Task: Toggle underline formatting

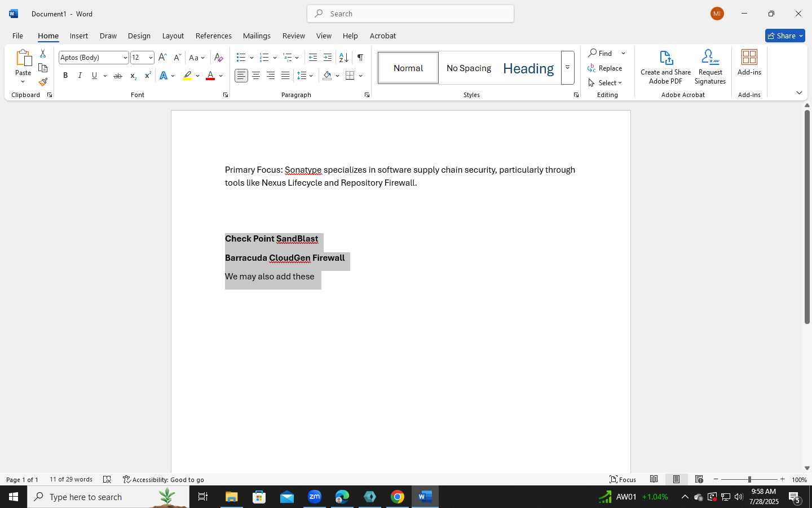Action: tap(94, 76)
